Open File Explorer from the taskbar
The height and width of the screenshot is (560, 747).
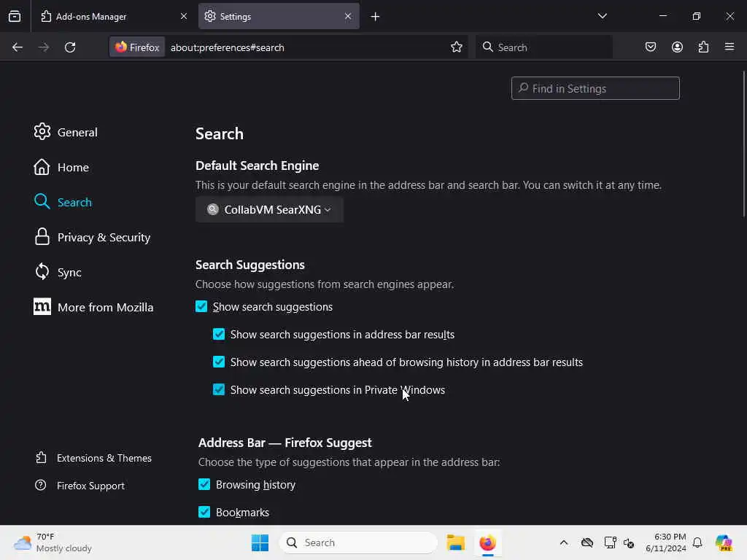[x=455, y=542]
